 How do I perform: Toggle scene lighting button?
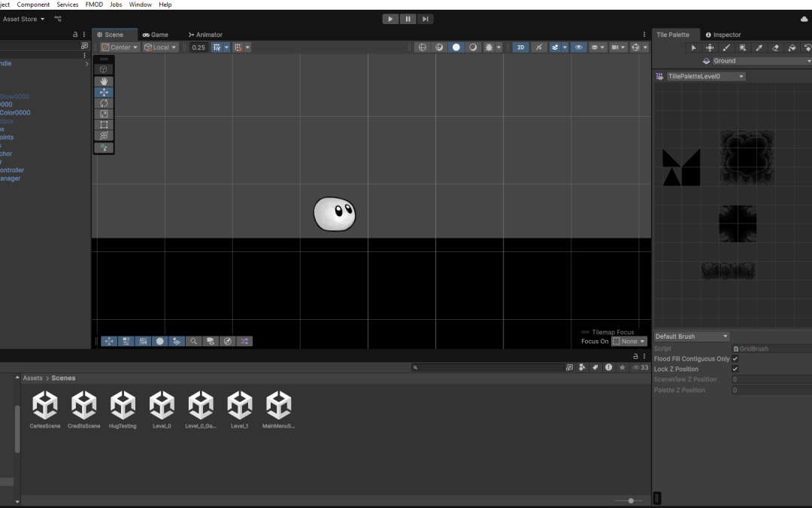(x=539, y=47)
